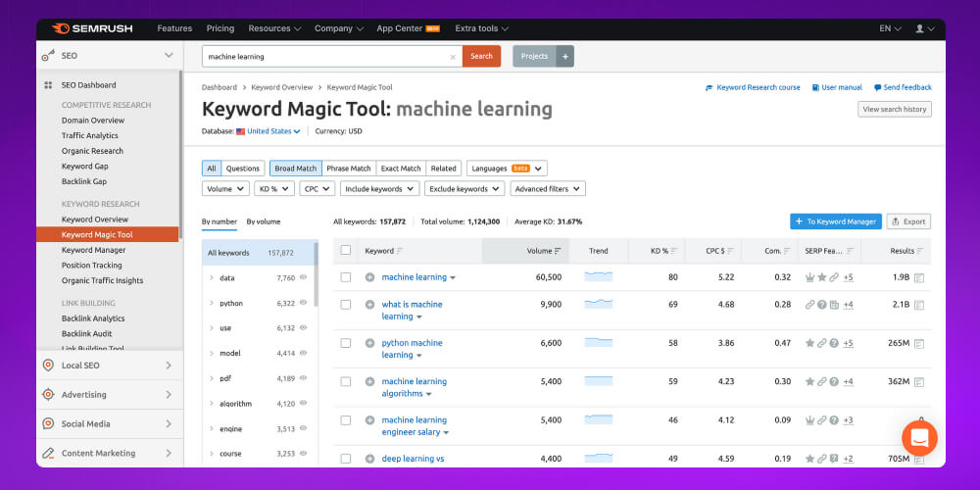Screen dimensions: 980x490
Task: Add 'what is machine learning' via plus icon
Action: (370, 305)
